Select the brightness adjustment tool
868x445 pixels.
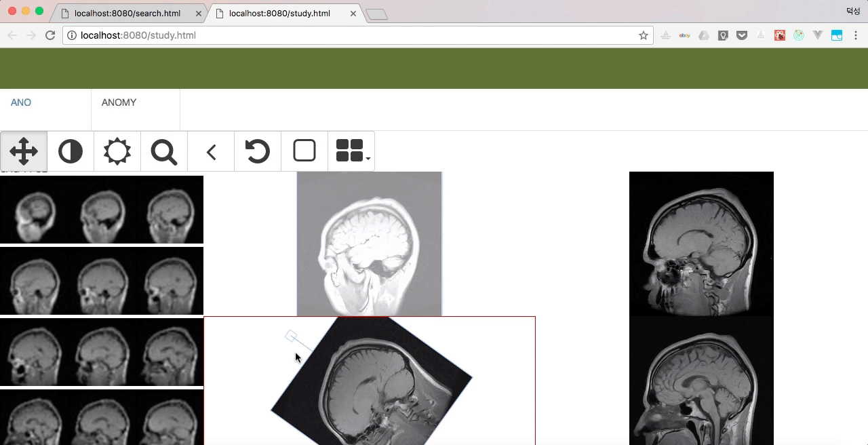point(117,151)
